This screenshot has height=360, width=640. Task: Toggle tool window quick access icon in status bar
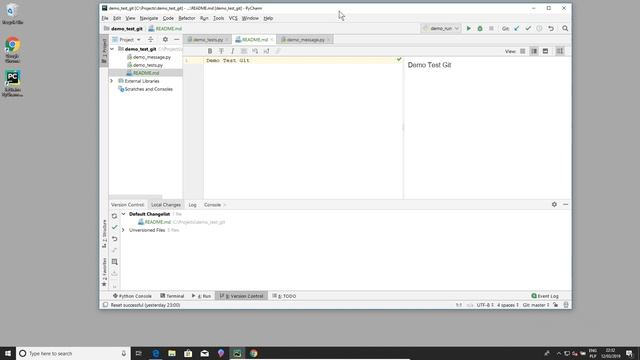105,305
